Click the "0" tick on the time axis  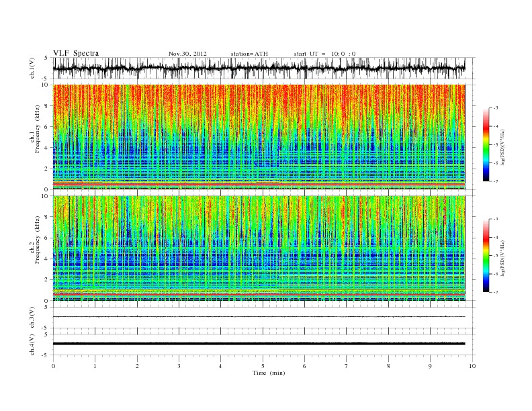point(53,366)
